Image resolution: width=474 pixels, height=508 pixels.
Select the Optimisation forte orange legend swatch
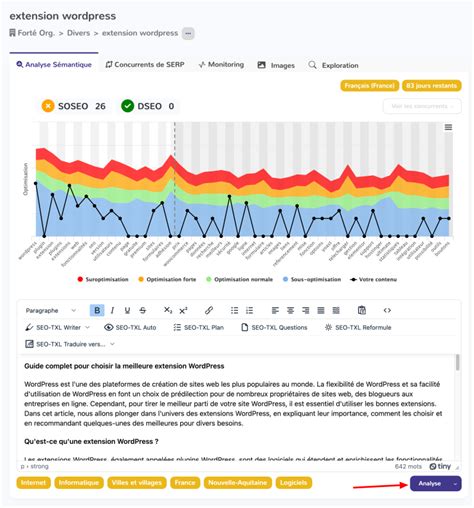(141, 279)
